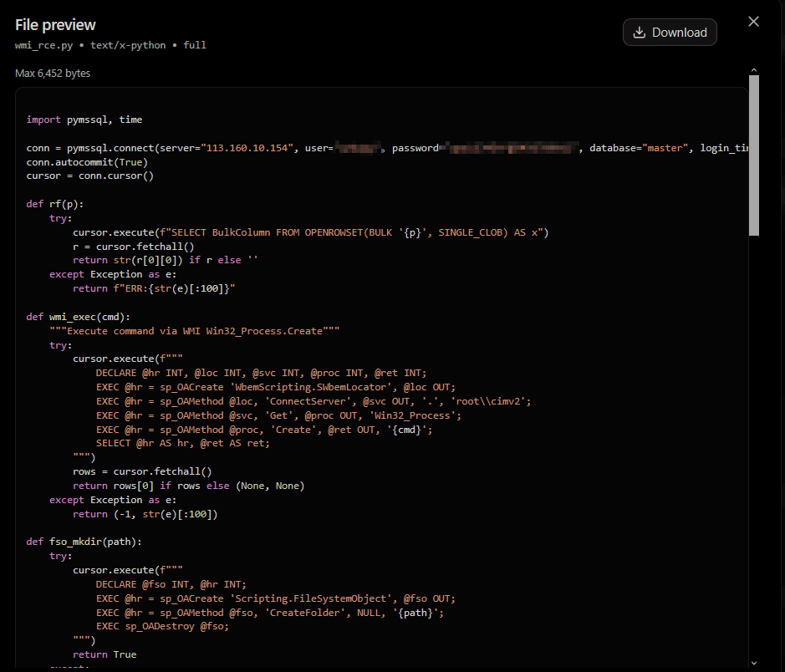Click the "rows = cursor.fetchall()" line

click(142, 471)
